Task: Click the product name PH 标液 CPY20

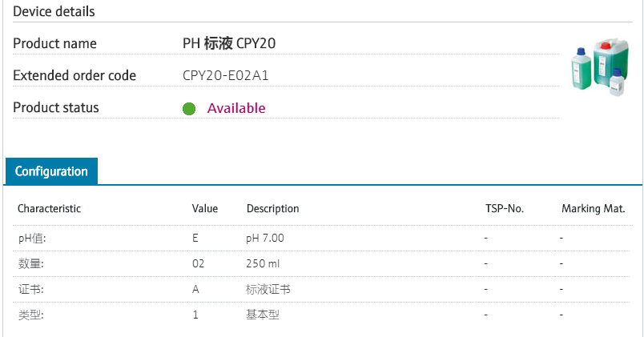Action: tap(229, 43)
